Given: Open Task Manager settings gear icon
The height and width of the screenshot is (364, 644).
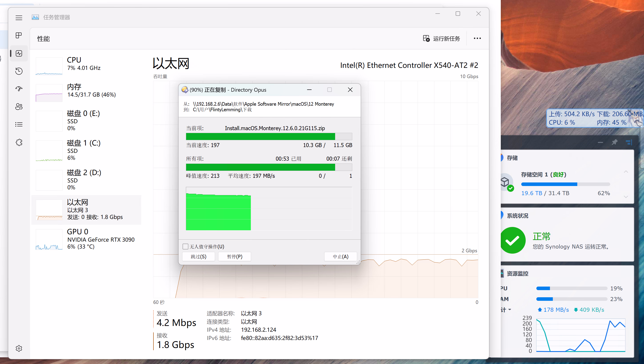Looking at the screenshot, I should click(19, 348).
